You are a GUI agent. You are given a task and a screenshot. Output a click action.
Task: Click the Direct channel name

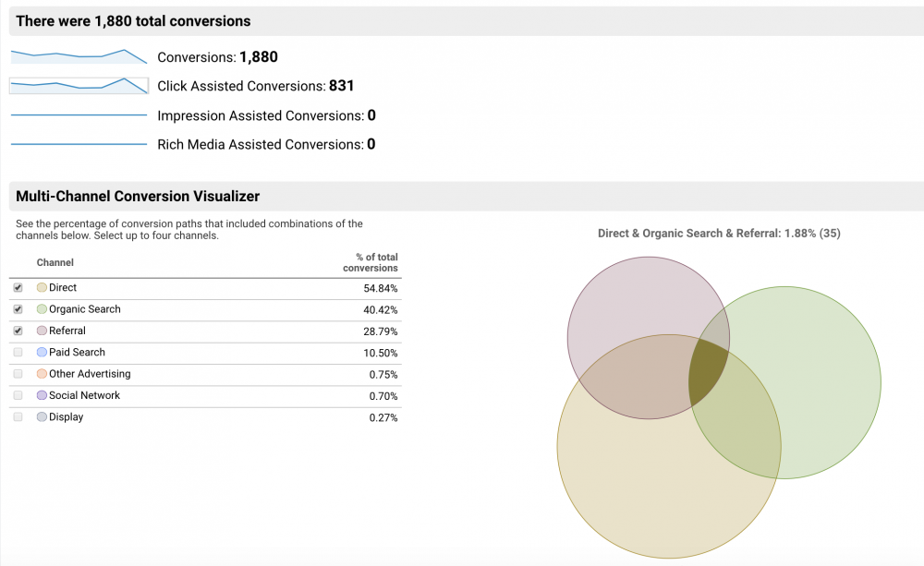coord(63,287)
